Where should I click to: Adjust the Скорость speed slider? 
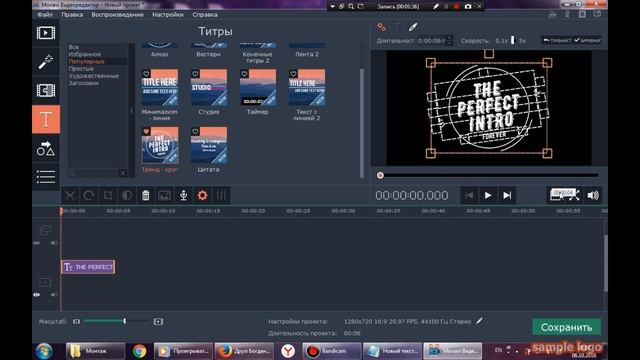[x=513, y=40]
